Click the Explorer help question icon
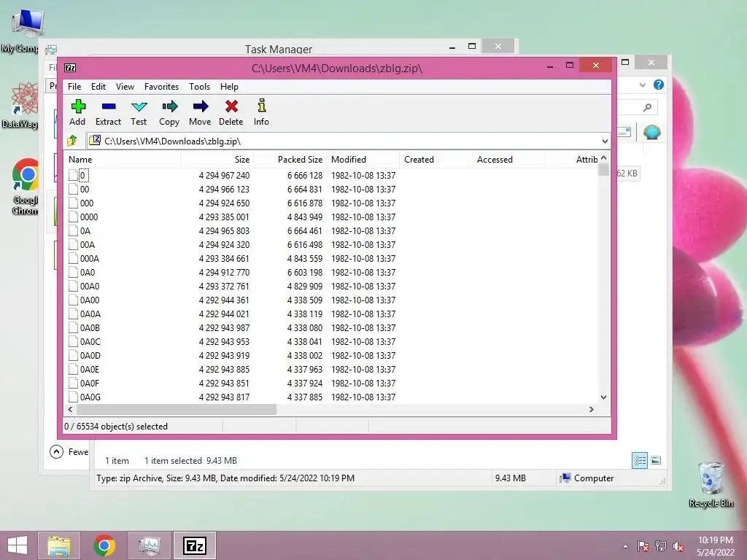 [659, 85]
